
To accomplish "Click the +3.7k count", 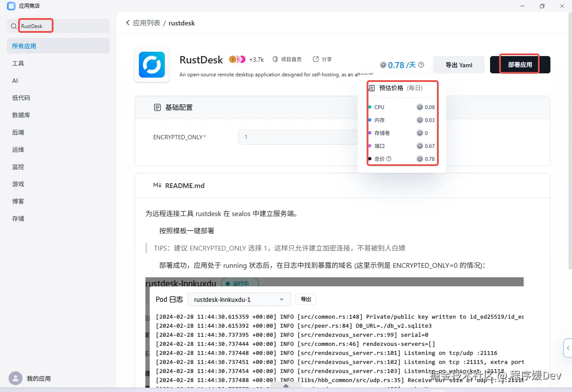I will (x=257, y=60).
